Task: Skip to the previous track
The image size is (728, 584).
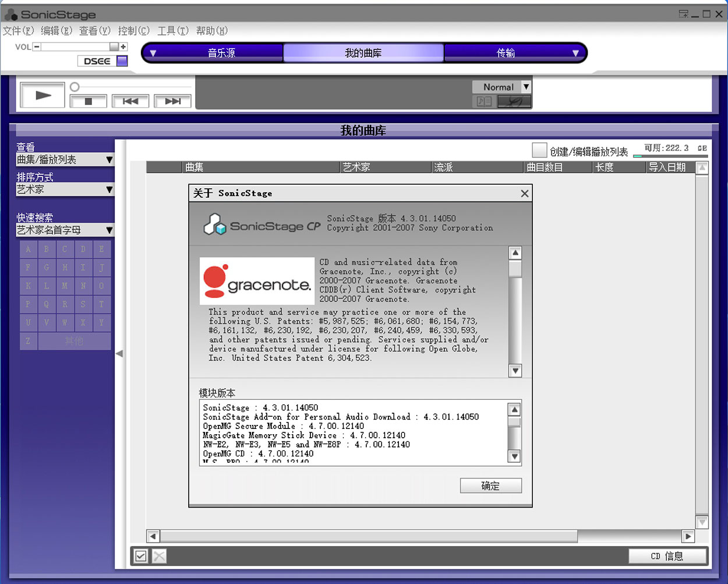Action: click(x=130, y=101)
